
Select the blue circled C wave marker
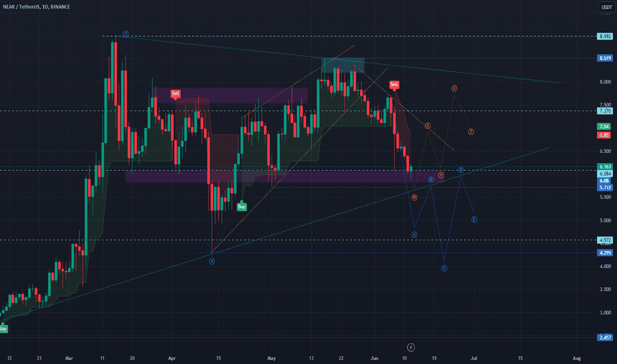tap(444, 269)
